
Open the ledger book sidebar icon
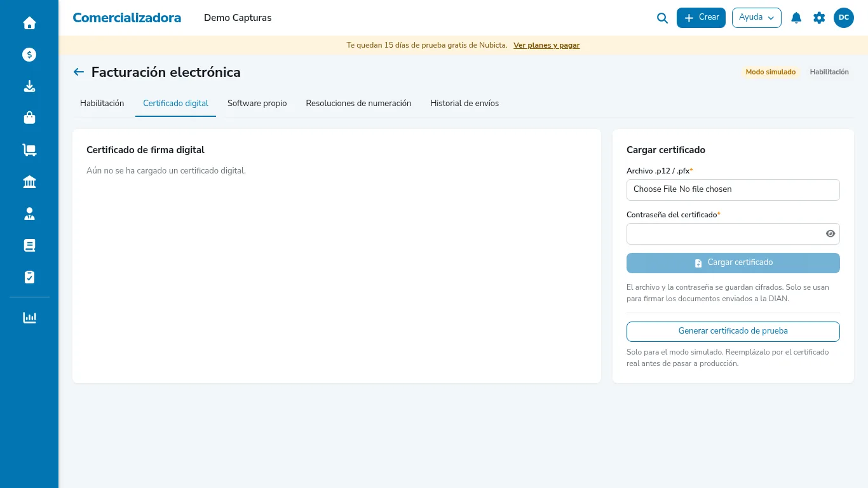pos(29,245)
